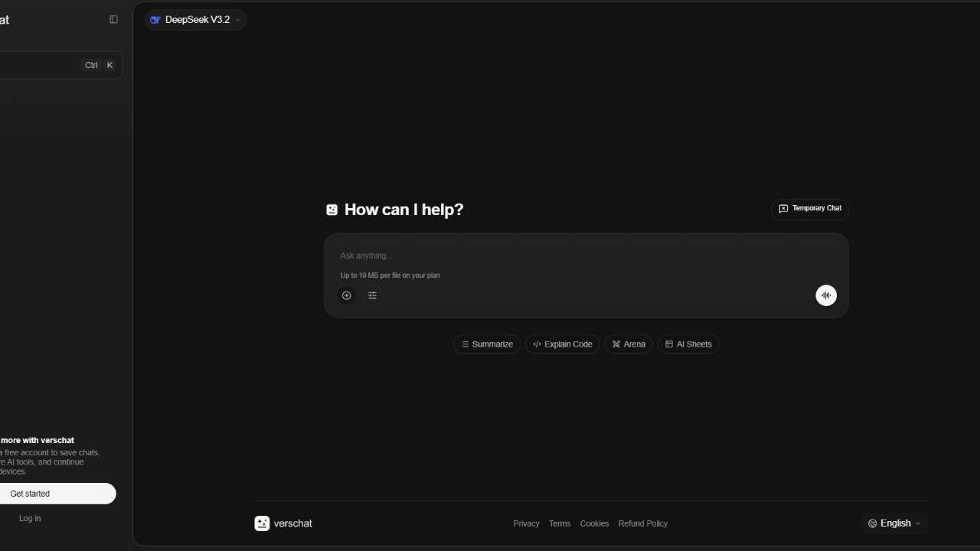Open the Arena suggestion

(x=629, y=344)
